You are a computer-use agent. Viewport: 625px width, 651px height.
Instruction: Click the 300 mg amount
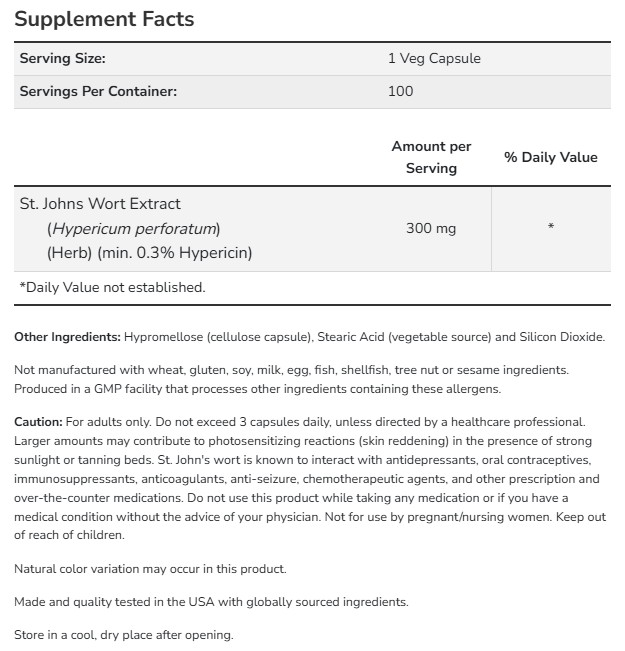pos(431,228)
